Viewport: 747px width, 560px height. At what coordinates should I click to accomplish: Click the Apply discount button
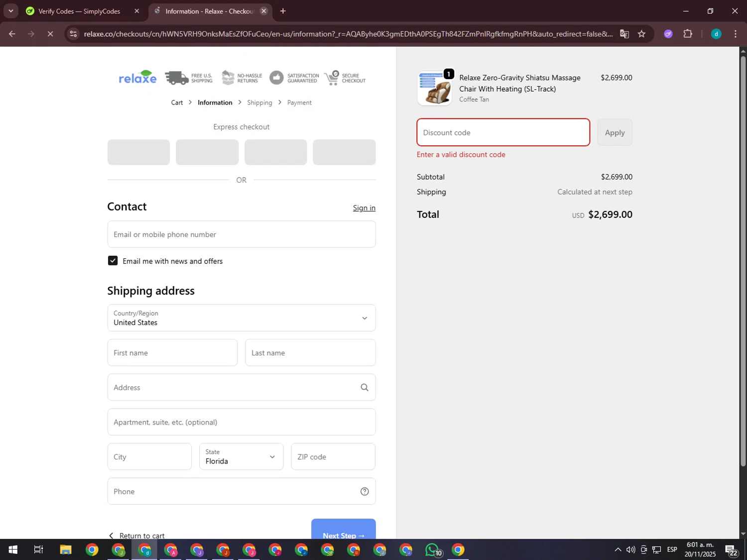(x=615, y=132)
